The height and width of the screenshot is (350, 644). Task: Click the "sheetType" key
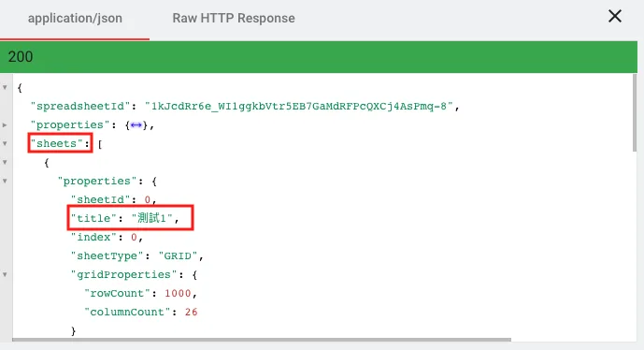(x=107, y=255)
